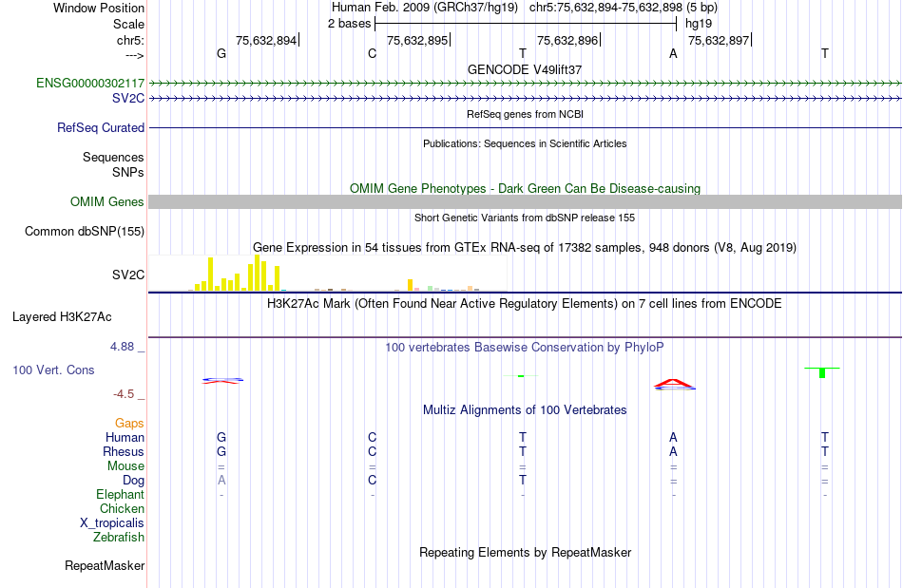Click the 2 bases scale bar
This screenshot has height=588, width=903.
coord(526,24)
